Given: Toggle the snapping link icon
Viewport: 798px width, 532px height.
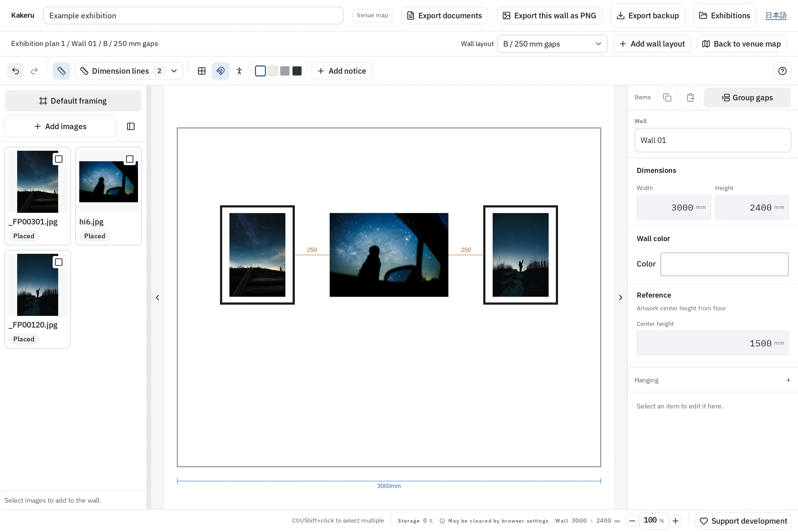Looking at the screenshot, I should 221,71.
